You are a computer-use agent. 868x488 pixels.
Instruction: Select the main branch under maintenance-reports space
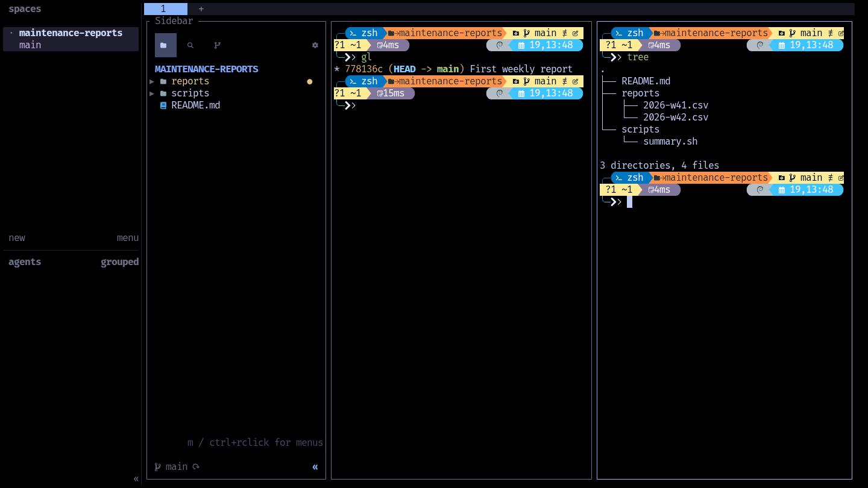[30, 45]
